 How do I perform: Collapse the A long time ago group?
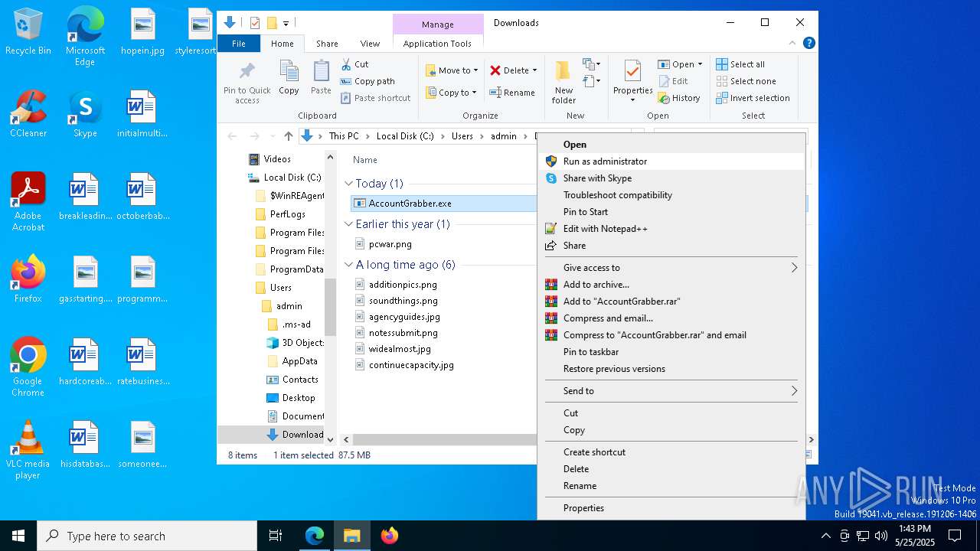pyautogui.click(x=348, y=265)
